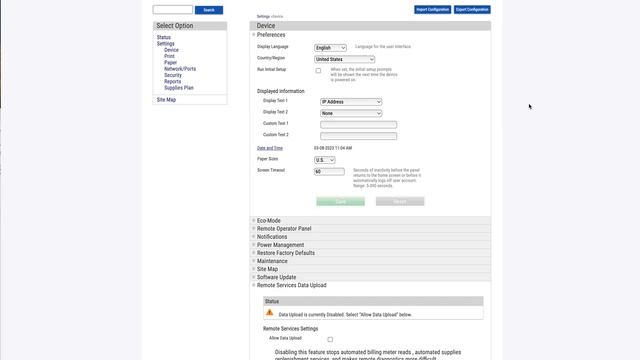This screenshot has width=640, height=360.
Task: Toggle Run Initial Setup checkbox
Action: point(318,71)
